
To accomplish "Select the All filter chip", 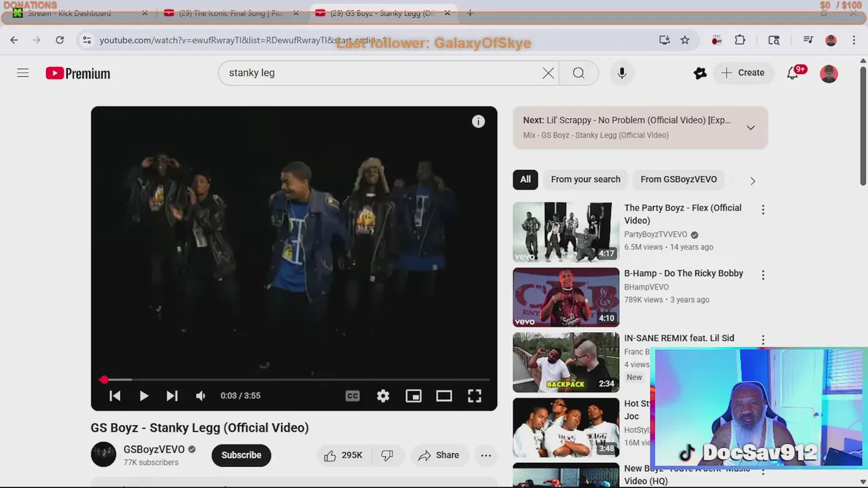I will pos(526,180).
